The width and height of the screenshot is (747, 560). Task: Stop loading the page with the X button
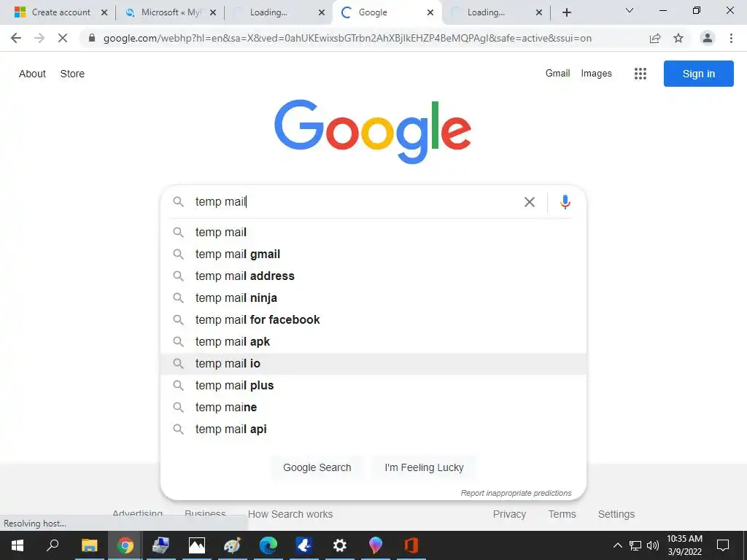pos(63,38)
